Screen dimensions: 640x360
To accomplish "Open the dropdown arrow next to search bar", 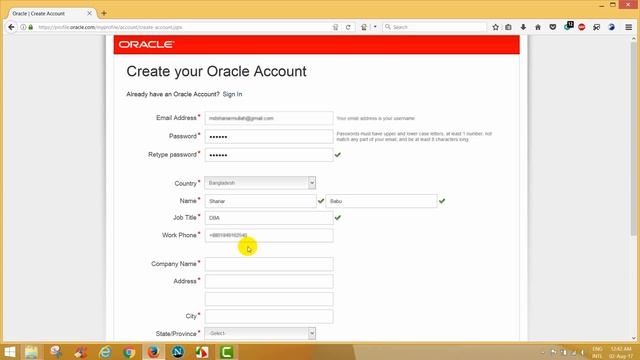I will click(x=375, y=27).
